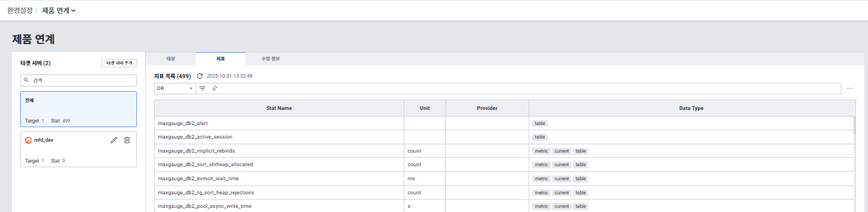Screen dimensions: 868x212
Task: Select the maxgauge_db2_alert row
Action: click(x=279, y=123)
